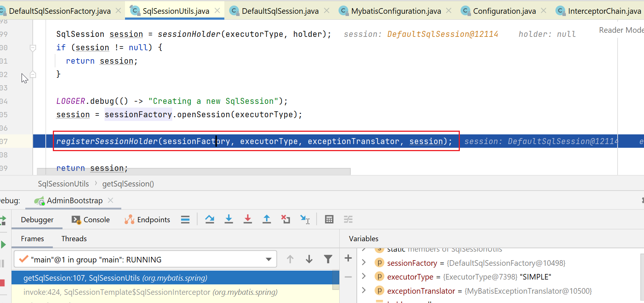Click the Step Out icon in the debug toolbar
This screenshot has width=644, height=303.
click(x=267, y=220)
